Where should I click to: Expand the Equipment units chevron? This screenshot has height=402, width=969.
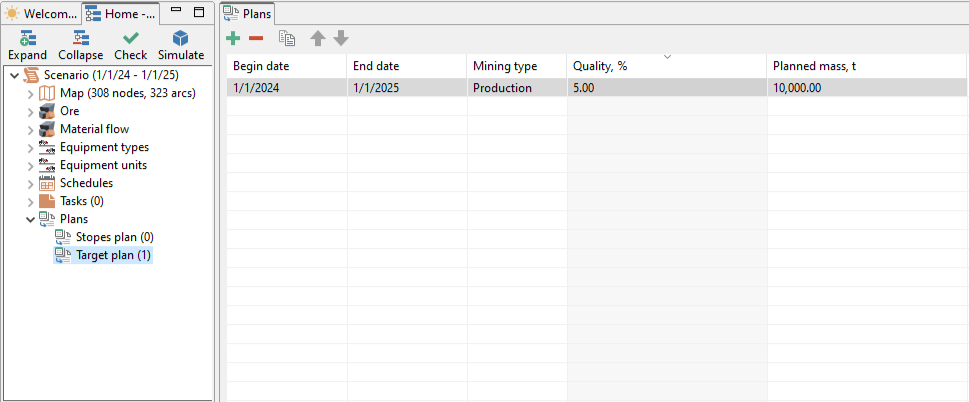pyautogui.click(x=31, y=165)
